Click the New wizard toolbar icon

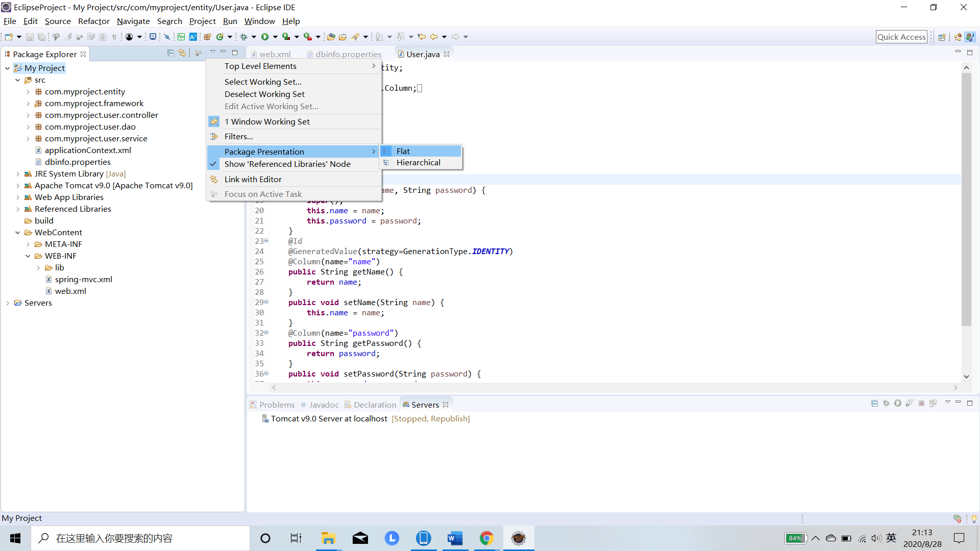(x=9, y=37)
